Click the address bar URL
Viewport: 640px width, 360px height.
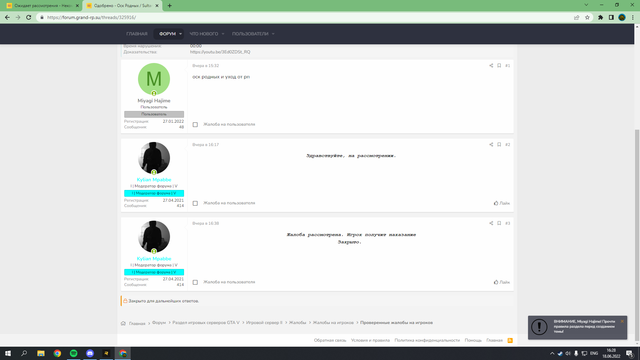pos(91,17)
